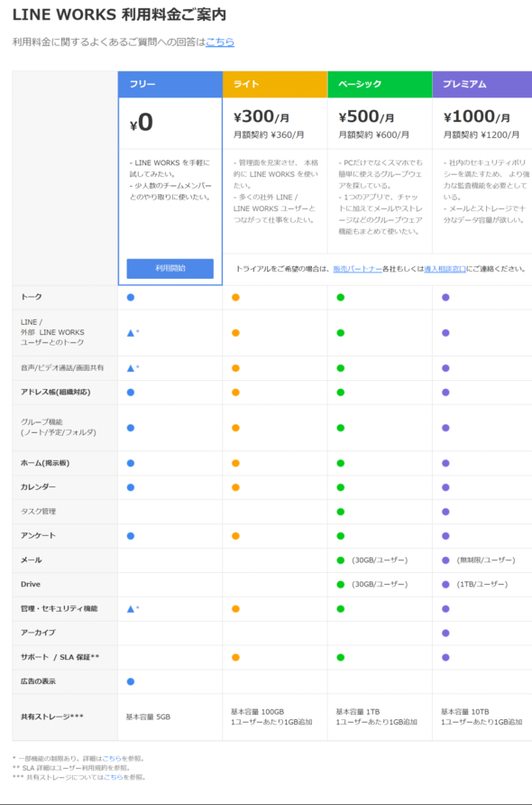This screenshot has height=805, width=532.
Task: Click the blue triangle in the LINE/外部 LINE WORKS row
Action: (x=131, y=333)
